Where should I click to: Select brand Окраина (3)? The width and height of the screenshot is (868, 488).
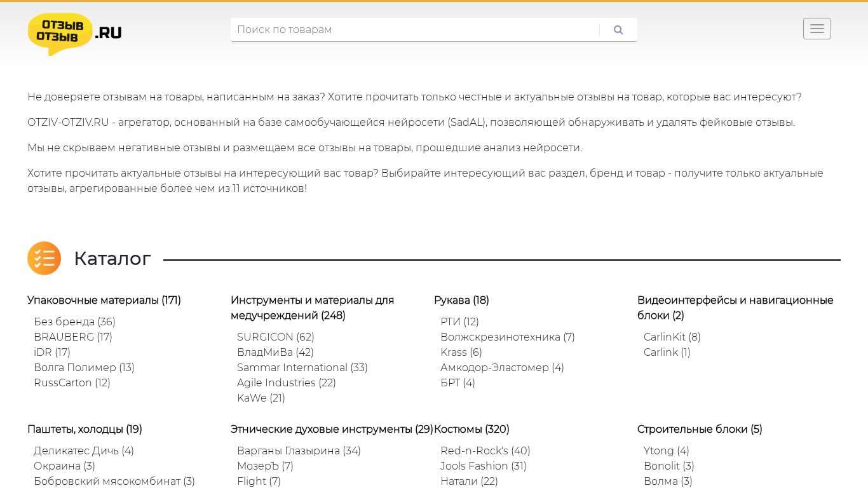pyautogui.click(x=64, y=466)
